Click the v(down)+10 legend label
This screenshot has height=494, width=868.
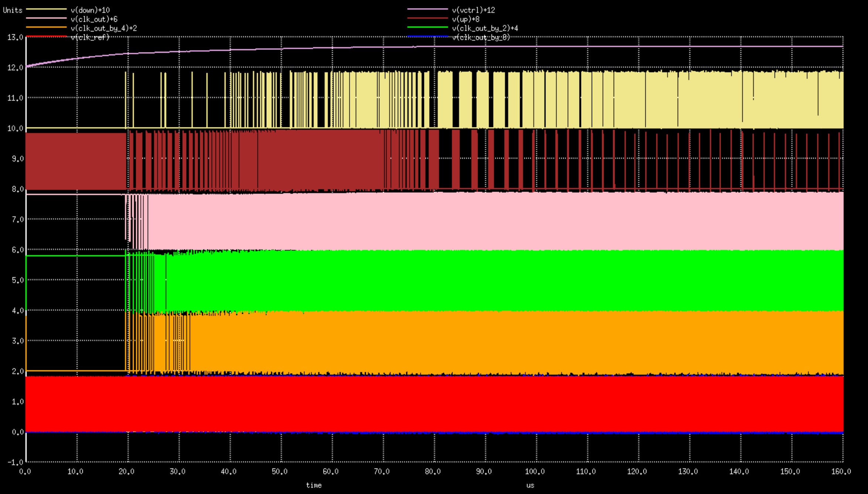click(x=90, y=10)
